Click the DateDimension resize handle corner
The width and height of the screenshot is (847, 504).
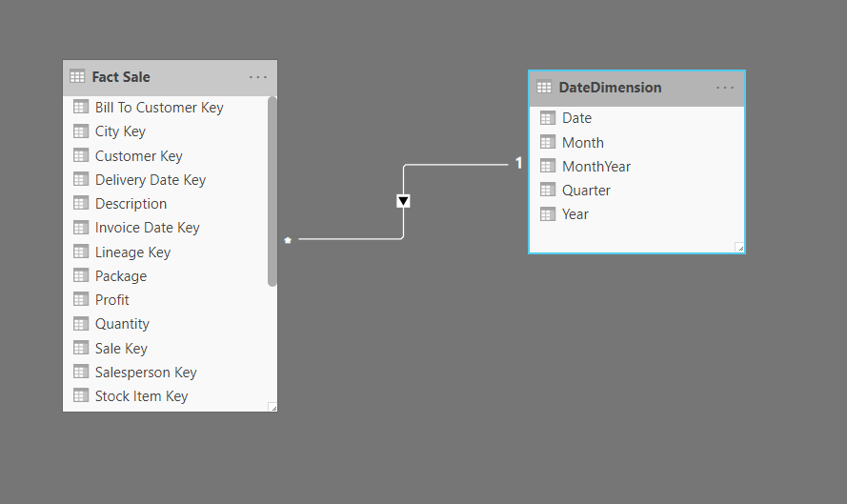[x=739, y=248]
